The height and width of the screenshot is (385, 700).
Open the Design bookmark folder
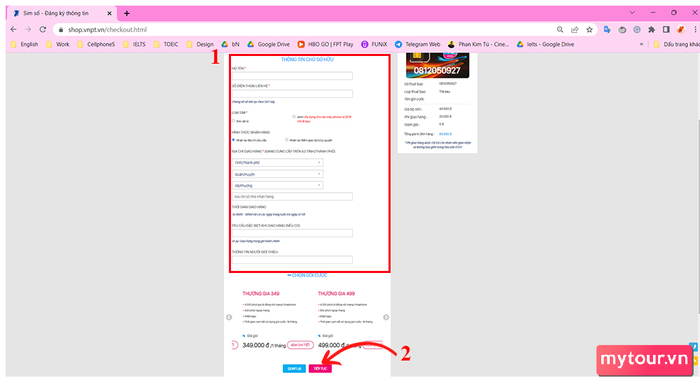[x=200, y=44]
